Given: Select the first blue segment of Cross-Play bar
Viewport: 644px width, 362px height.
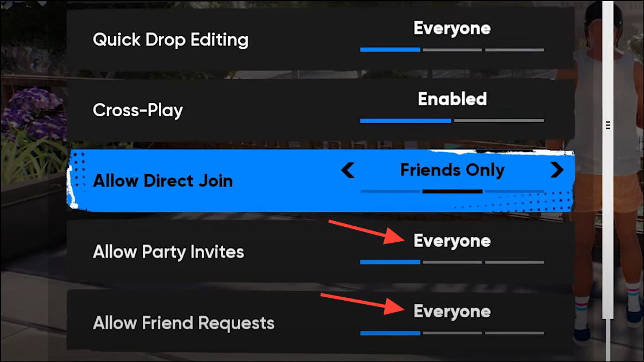Looking at the screenshot, I should 406,121.
